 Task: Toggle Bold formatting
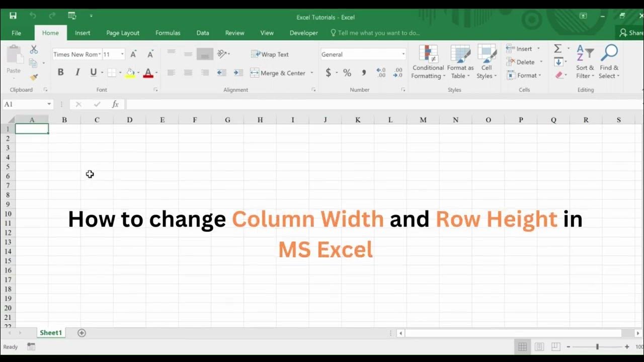[60, 72]
